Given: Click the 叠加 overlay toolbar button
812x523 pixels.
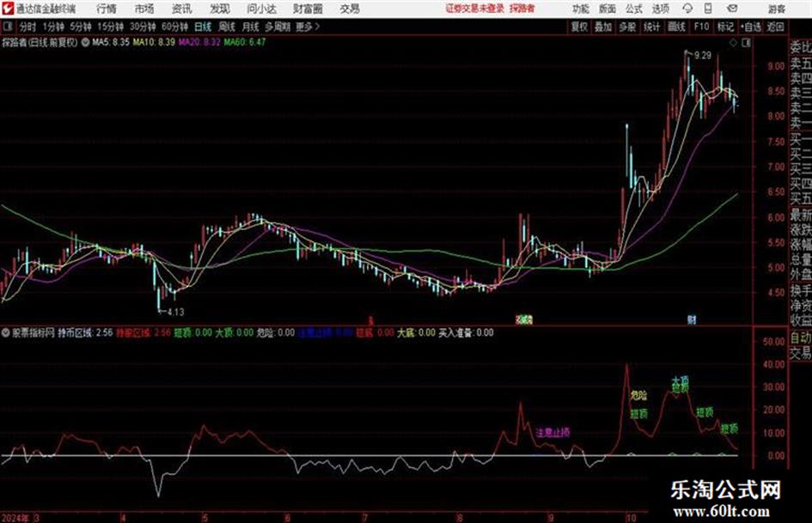Looking at the screenshot, I should (603, 27).
